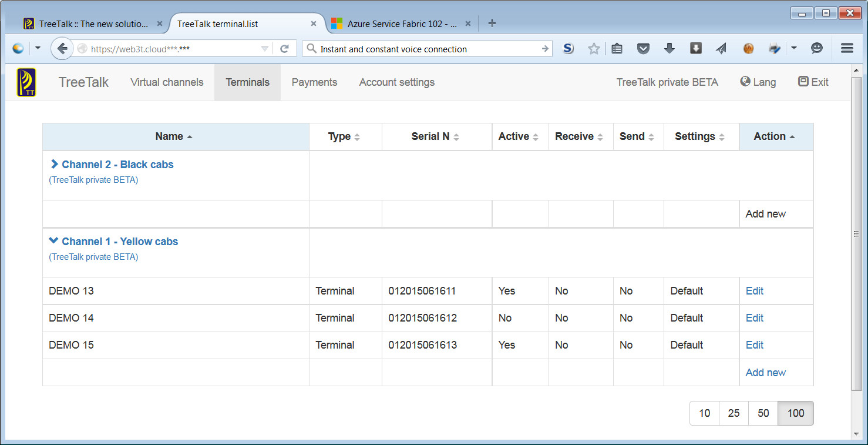The image size is (868, 445).
Task: Open the downloads arrow icon
Action: pyautogui.click(x=669, y=49)
